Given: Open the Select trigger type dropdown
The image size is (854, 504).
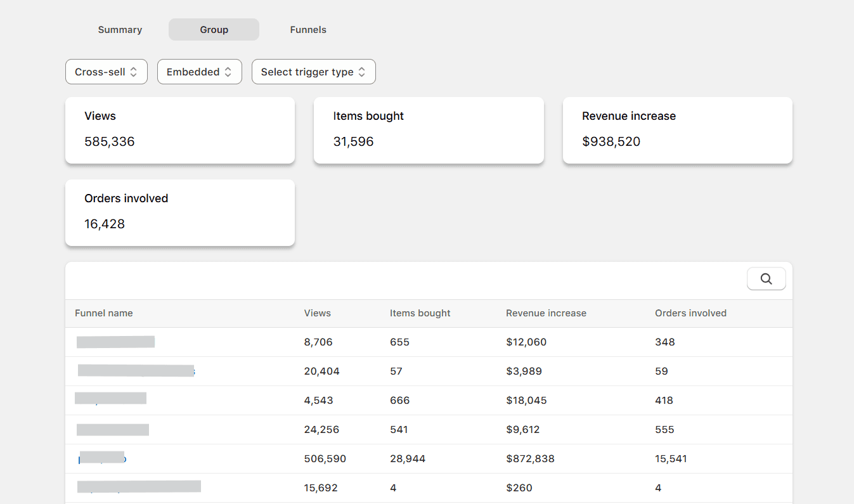Looking at the screenshot, I should click(x=313, y=72).
